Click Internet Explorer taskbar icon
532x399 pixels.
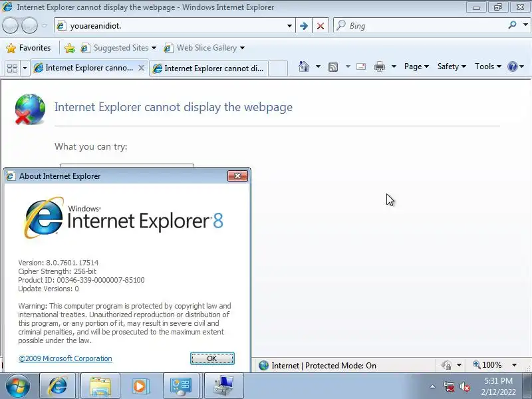[x=58, y=386]
